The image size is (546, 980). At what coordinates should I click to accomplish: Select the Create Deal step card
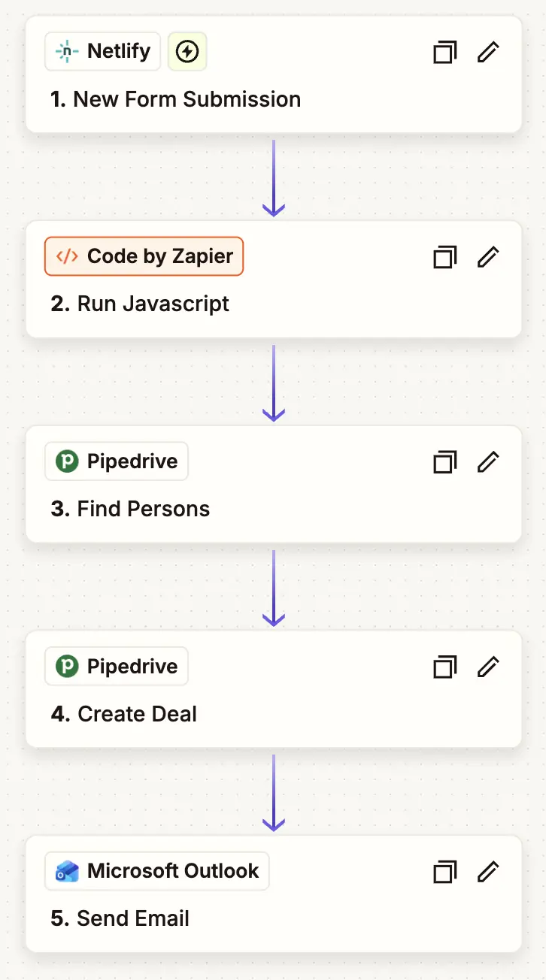click(123, 713)
